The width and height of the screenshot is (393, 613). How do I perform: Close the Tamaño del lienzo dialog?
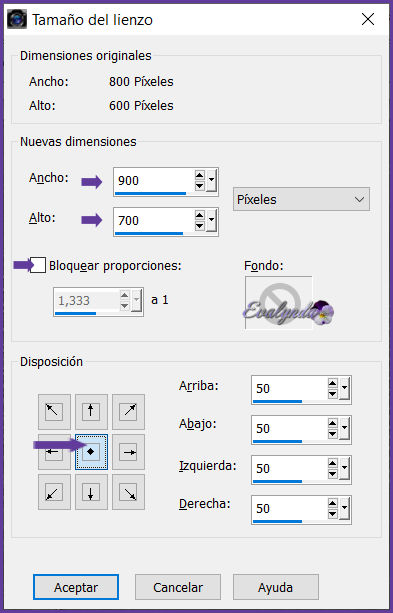coord(368,19)
